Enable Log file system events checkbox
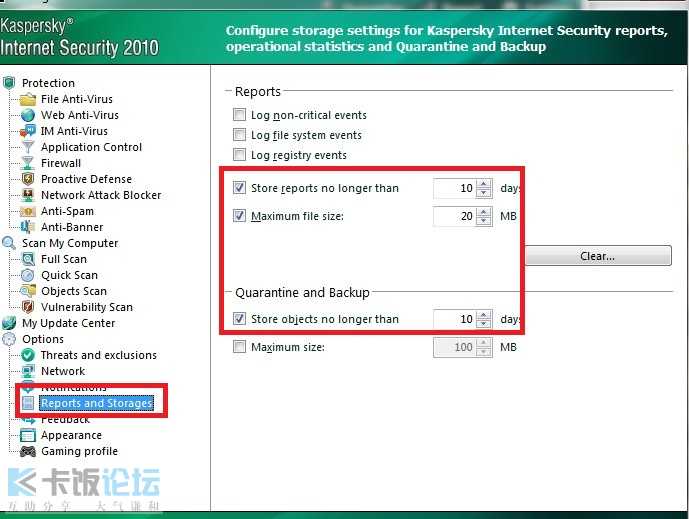 pyautogui.click(x=239, y=134)
